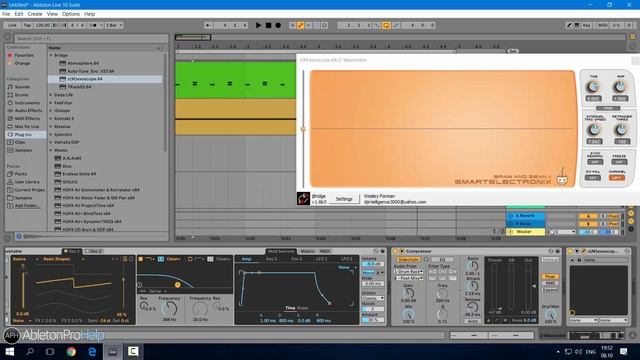Image resolution: width=640 pixels, height=360 pixels.
Task: Switch to Osc 2 tab in Wavetable
Action: tap(94, 251)
